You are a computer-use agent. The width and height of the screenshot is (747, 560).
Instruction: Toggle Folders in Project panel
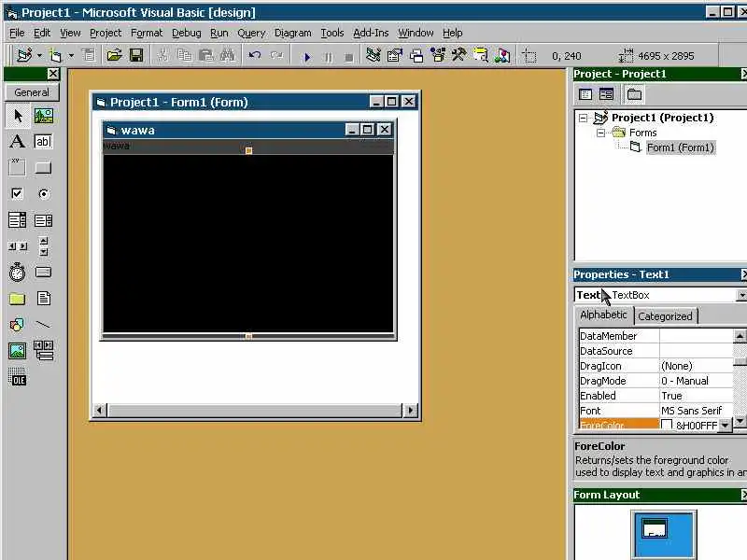point(634,94)
